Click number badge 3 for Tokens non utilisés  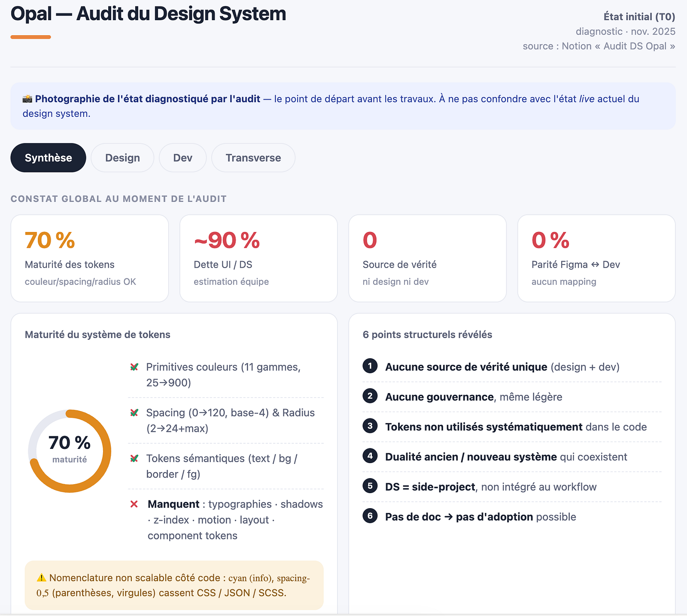pos(370,426)
